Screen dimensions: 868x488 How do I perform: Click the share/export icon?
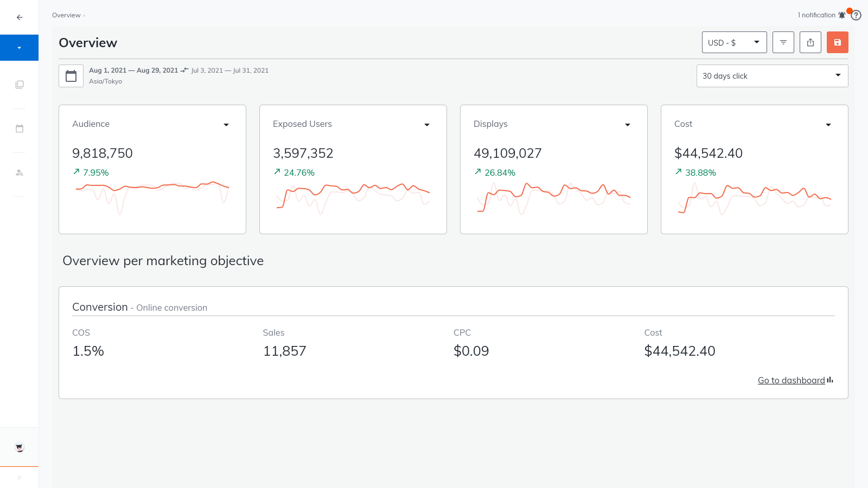coord(810,42)
